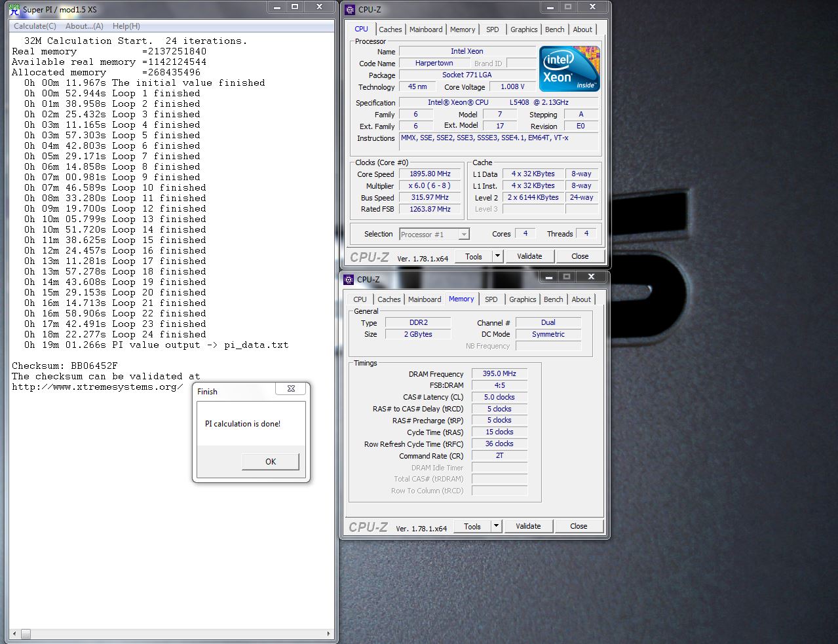Click the Command Rate value 2T
The height and width of the screenshot is (644, 838).
click(499, 456)
